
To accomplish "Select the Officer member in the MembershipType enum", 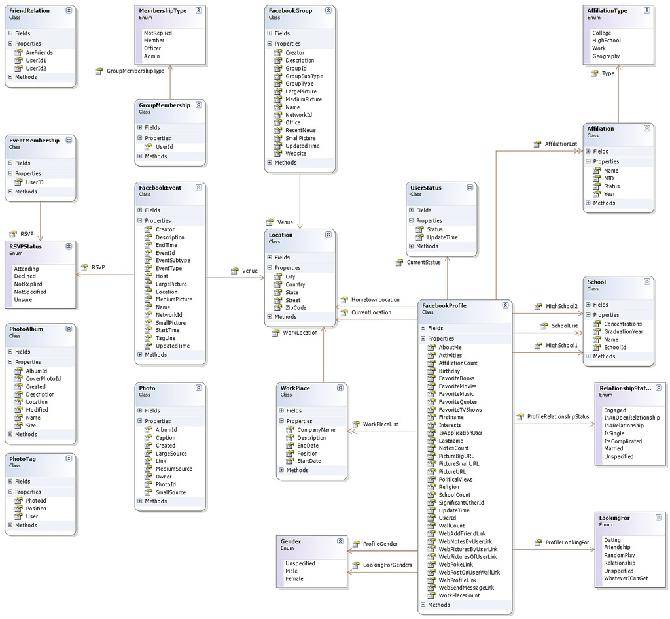I will click(x=153, y=48).
